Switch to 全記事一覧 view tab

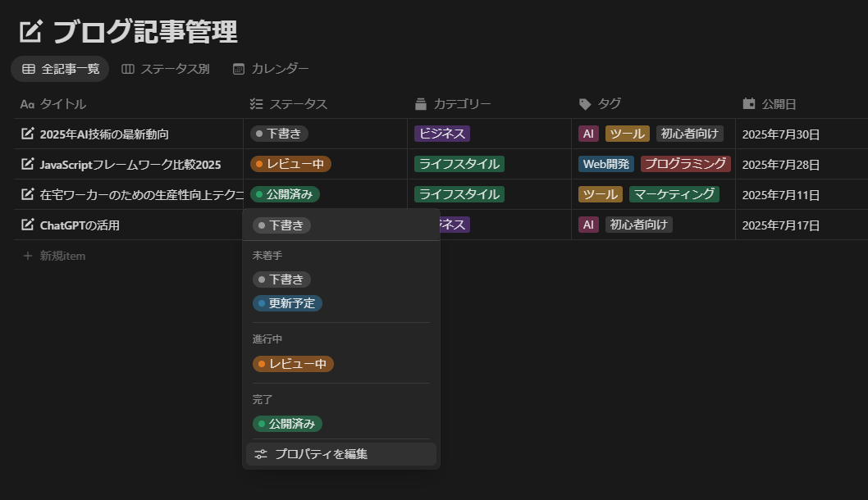pyautogui.click(x=61, y=69)
